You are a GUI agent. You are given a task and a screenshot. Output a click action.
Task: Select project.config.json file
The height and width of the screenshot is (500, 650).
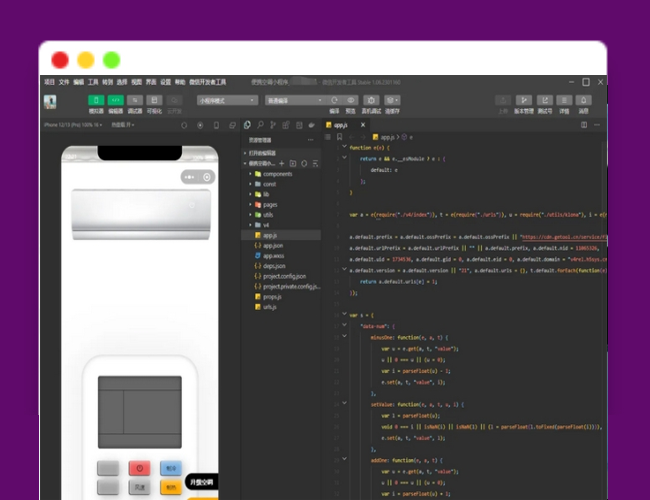point(283,276)
